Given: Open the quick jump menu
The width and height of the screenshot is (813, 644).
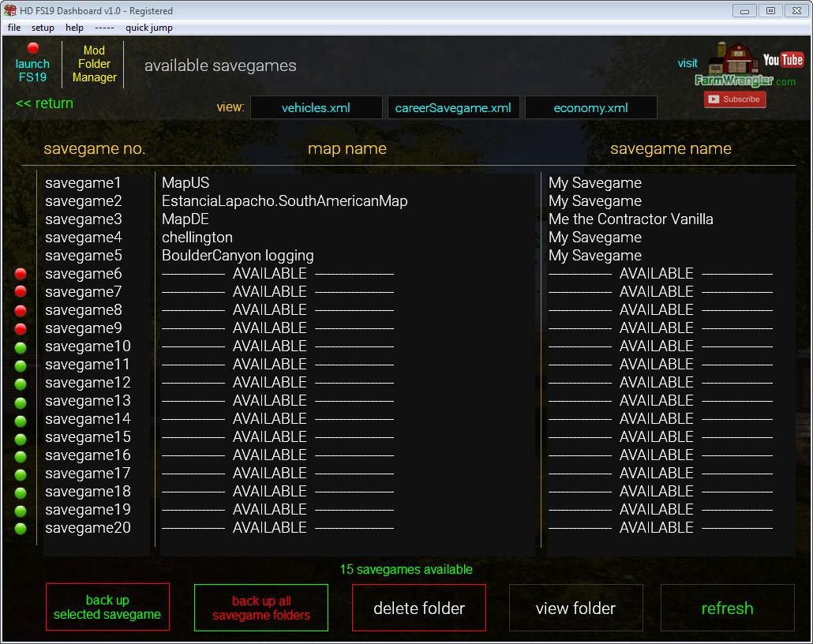Looking at the screenshot, I should (148, 28).
